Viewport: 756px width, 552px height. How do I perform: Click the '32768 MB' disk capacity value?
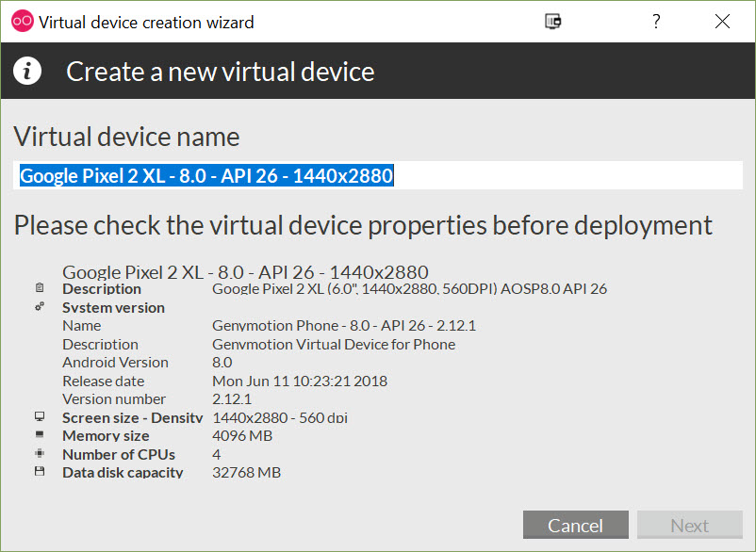(x=247, y=473)
